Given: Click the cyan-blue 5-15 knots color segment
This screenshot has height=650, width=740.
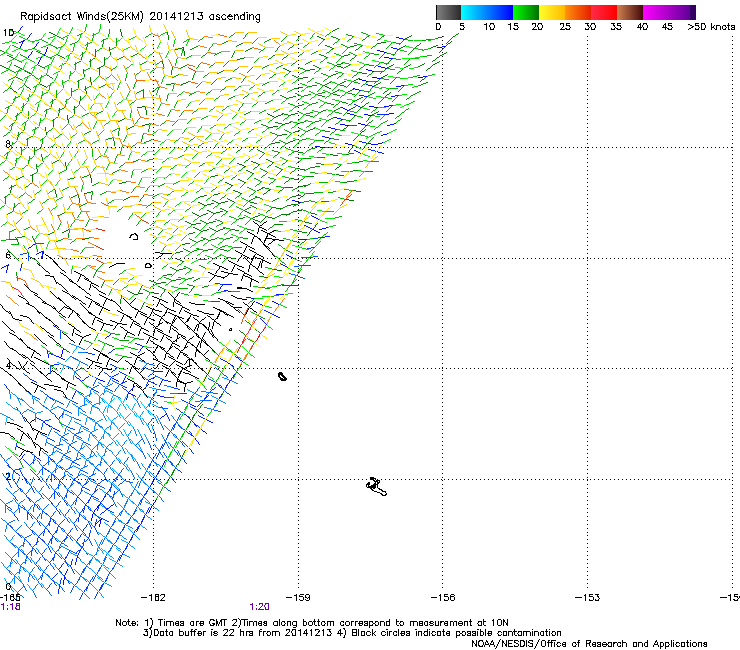Looking at the screenshot, I should coord(487,12).
